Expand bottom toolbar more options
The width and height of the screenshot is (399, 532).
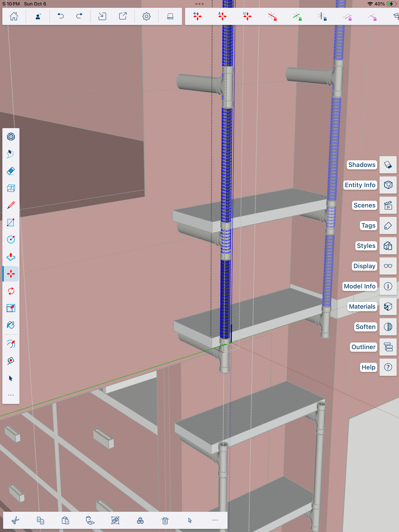click(215, 520)
